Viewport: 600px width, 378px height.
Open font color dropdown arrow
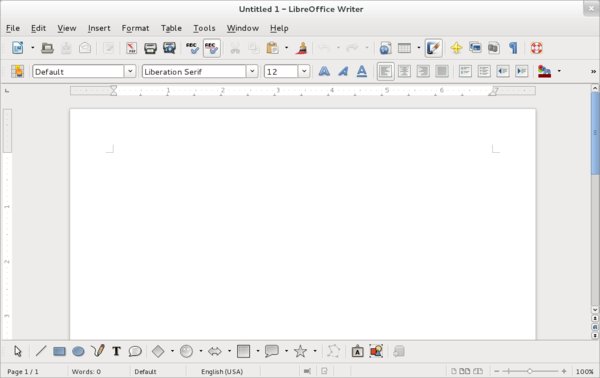559,71
